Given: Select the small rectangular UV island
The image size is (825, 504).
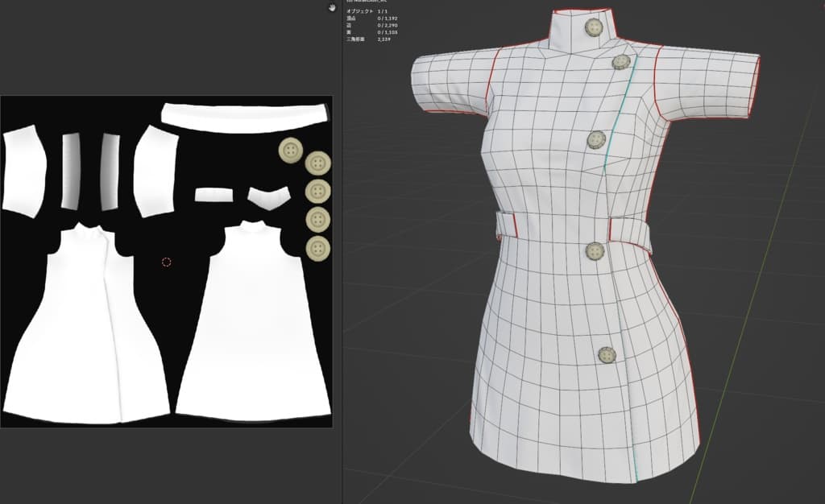Looking at the screenshot, I should click(x=214, y=195).
